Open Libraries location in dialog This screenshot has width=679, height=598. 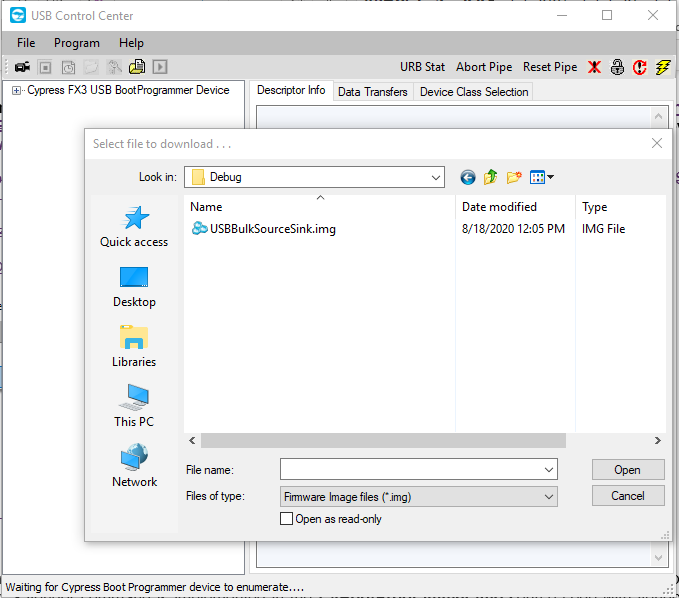click(x=134, y=346)
